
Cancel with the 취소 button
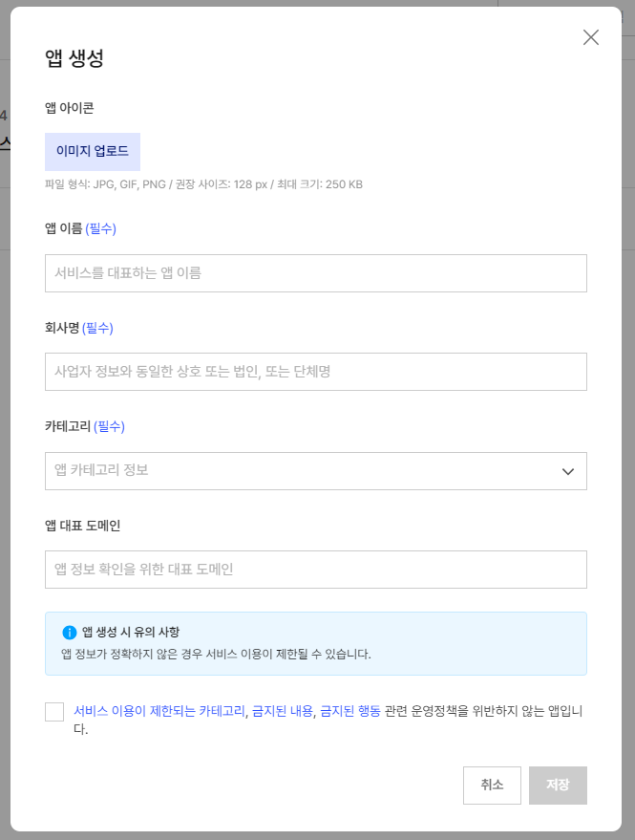coord(492,785)
